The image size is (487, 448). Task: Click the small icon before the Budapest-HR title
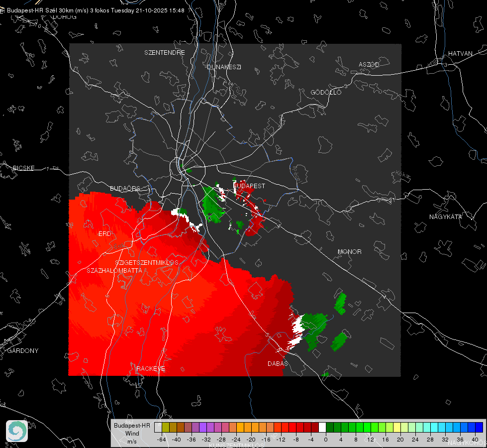coord(2,10)
